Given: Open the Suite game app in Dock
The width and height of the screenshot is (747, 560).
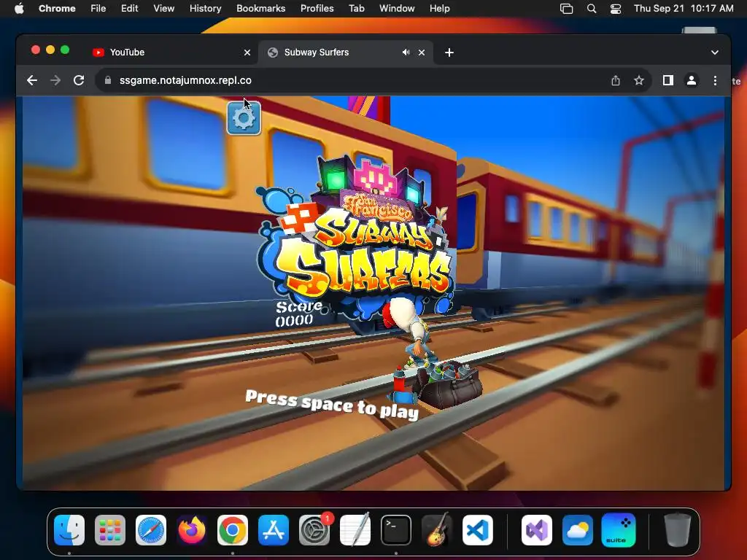Looking at the screenshot, I should tap(619, 530).
